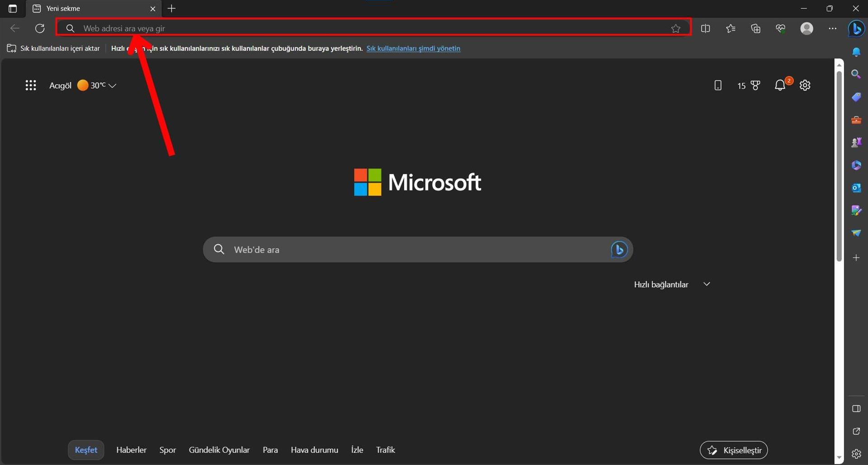Click the Kişiselleştir button
Viewport: 868px width, 465px height.
click(734, 450)
